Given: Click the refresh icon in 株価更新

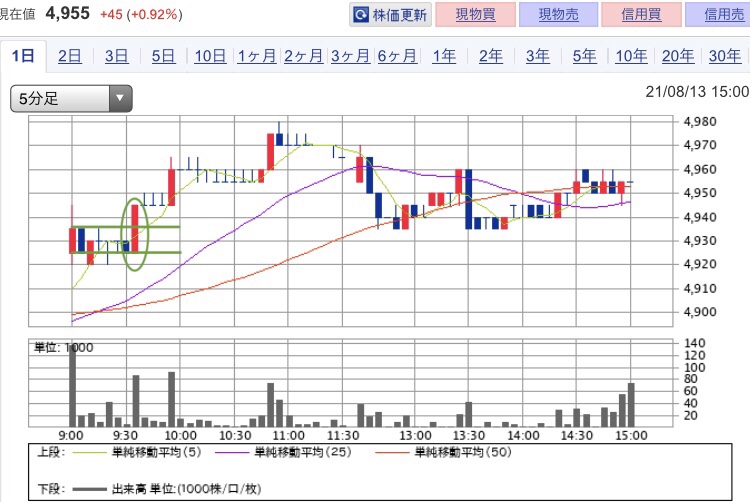Looking at the screenshot, I should tap(361, 15).
